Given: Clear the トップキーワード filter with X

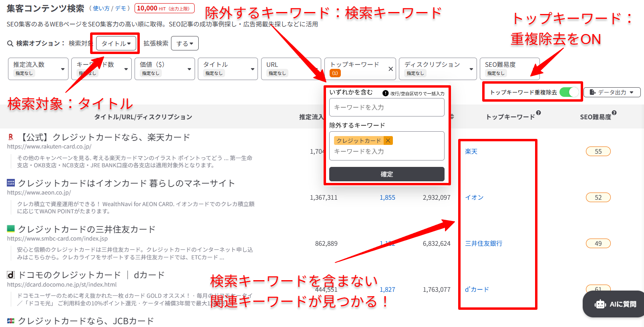Looking at the screenshot, I should coord(390,69).
